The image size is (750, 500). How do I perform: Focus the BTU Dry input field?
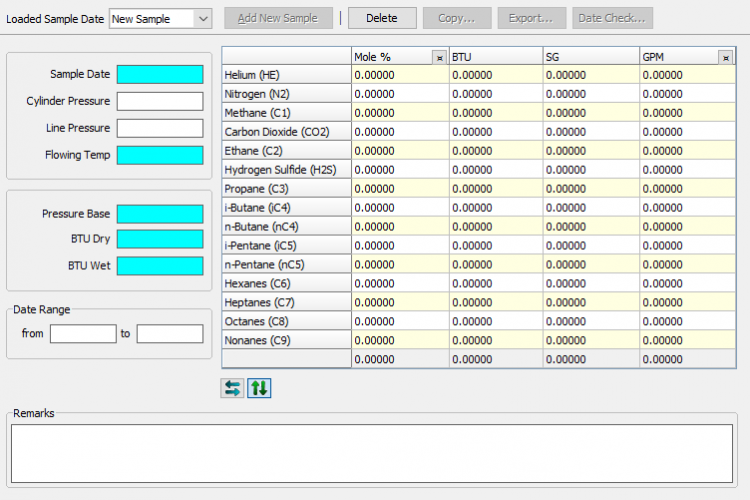pyautogui.click(x=160, y=239)
